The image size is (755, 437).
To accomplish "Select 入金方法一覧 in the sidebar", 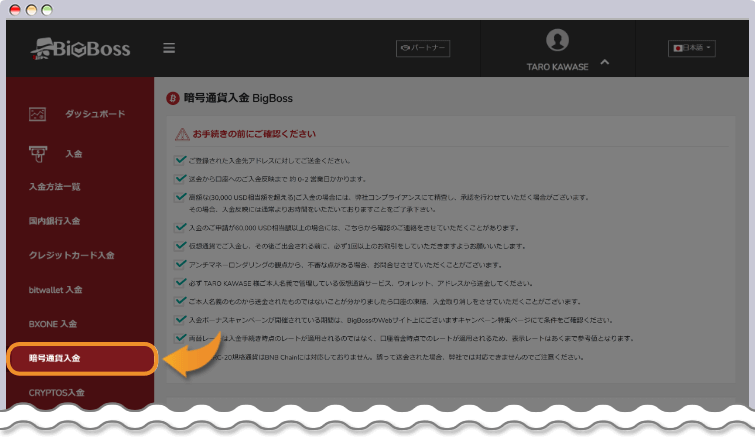I will (x=54, y=187).
